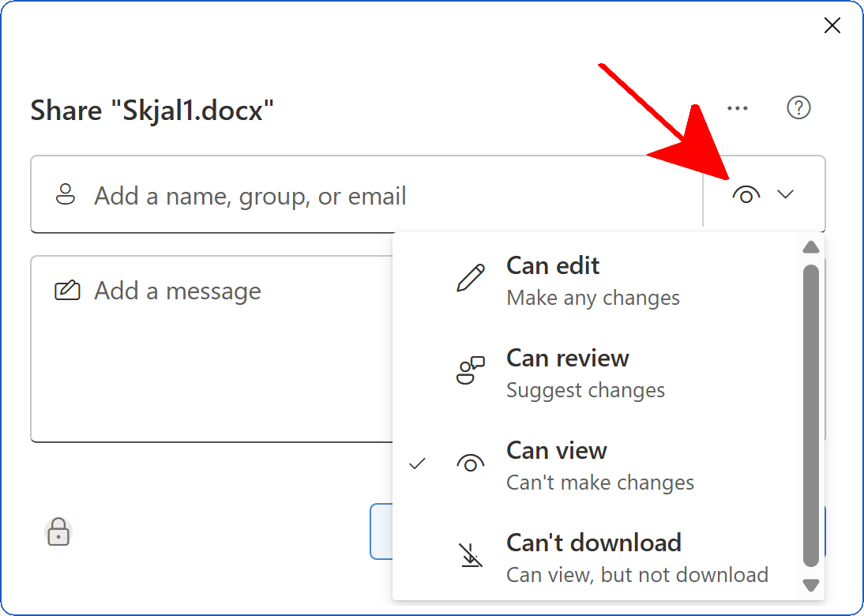The height and width of the screenshot is (616, 864).
Task: Open the more options ellipsis menu
Action: [x=738, y=108]
